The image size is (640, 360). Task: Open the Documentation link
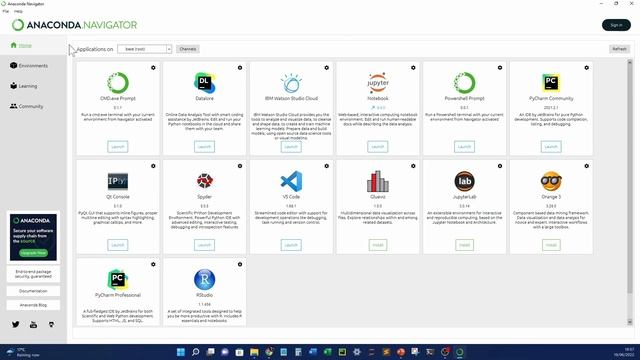33,291
